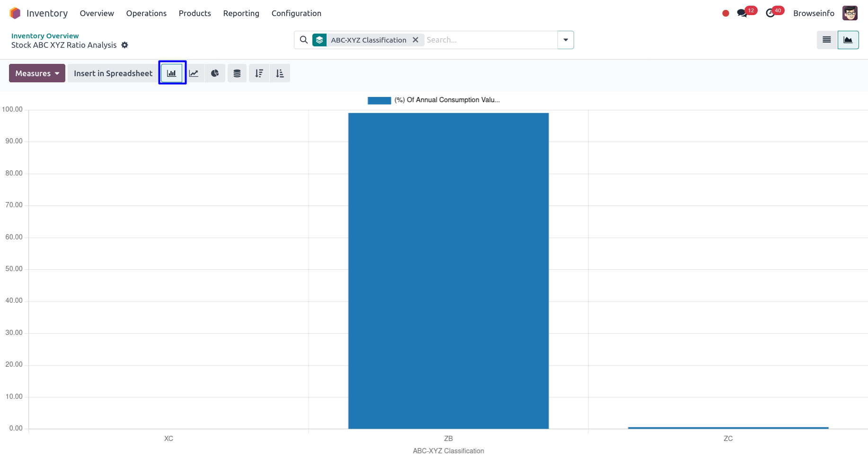Switch to graph view
The height and width of the screenshot is (458, 868).
tap(848, 40)
